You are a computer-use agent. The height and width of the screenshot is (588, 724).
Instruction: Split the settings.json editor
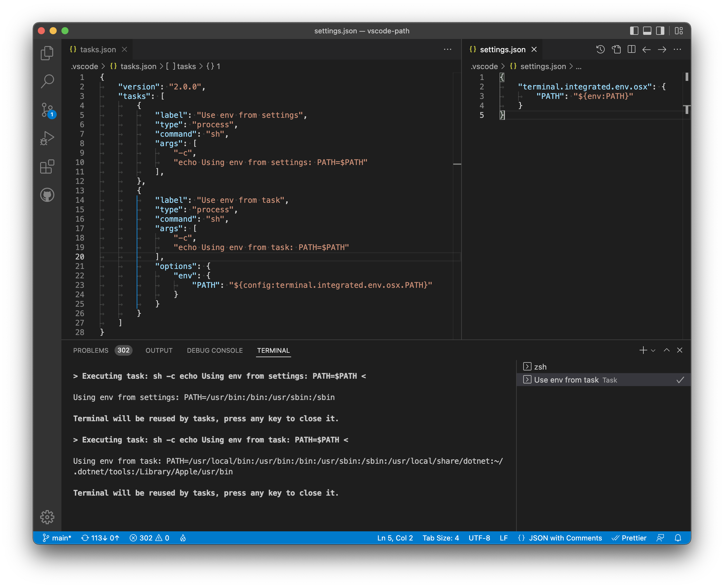point(631,50)
